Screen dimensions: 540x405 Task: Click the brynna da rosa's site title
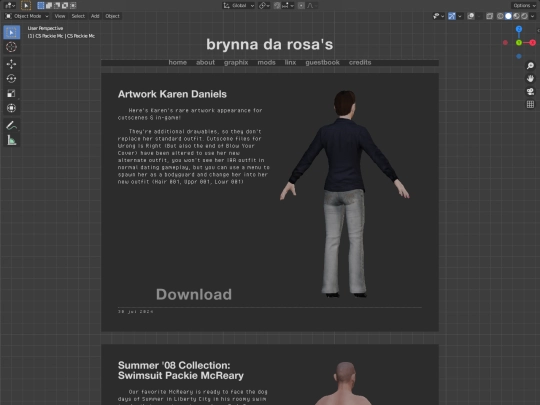click(270, 44)
